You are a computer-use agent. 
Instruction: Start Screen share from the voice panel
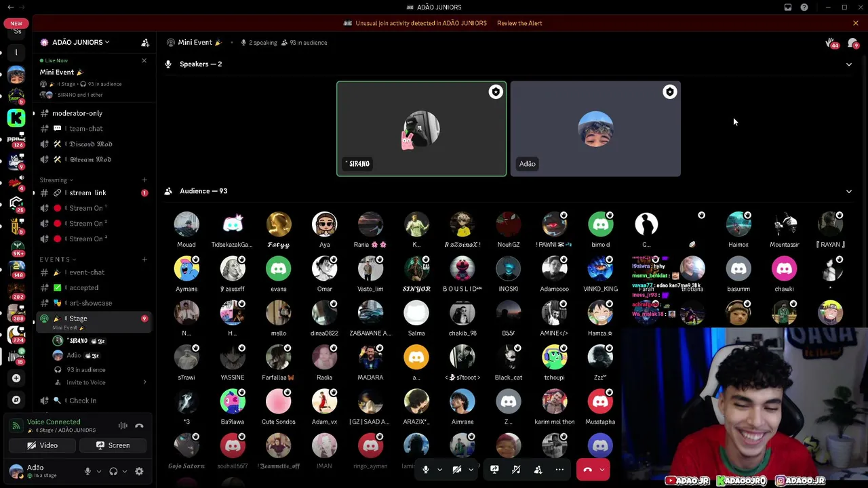coord(113,445)
